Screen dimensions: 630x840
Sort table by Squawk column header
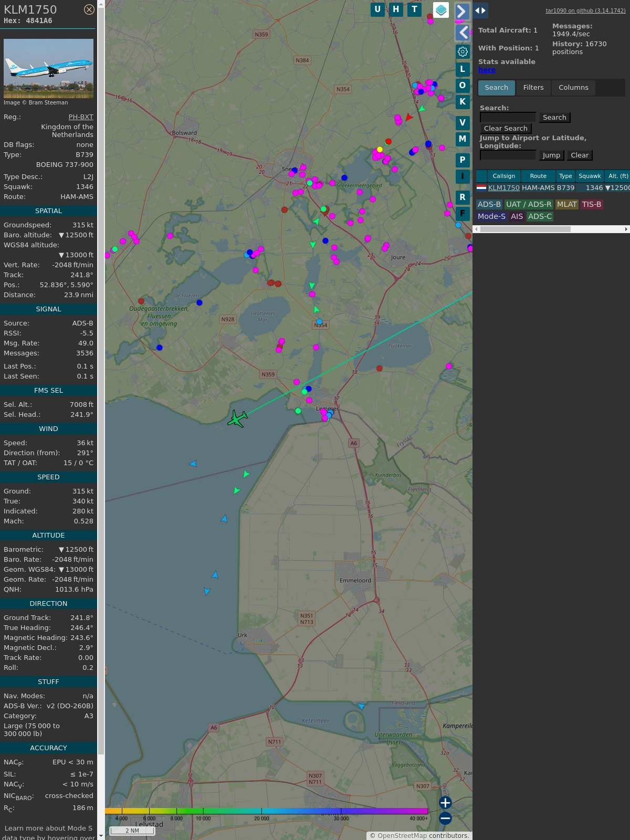(x=590, y=176)
